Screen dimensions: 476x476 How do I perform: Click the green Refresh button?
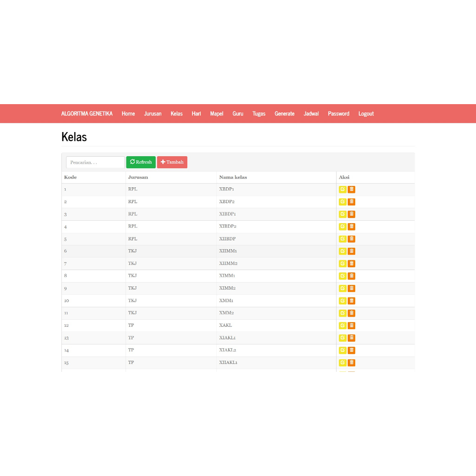click(141, 162)
